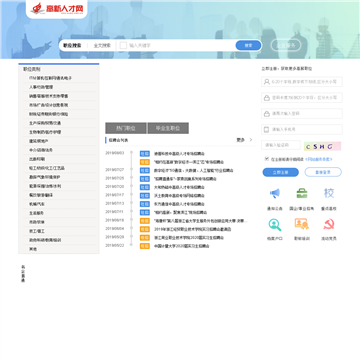Switch to the 全文搜索 search mode
The image size is (360, 360).
coord(102,45)
